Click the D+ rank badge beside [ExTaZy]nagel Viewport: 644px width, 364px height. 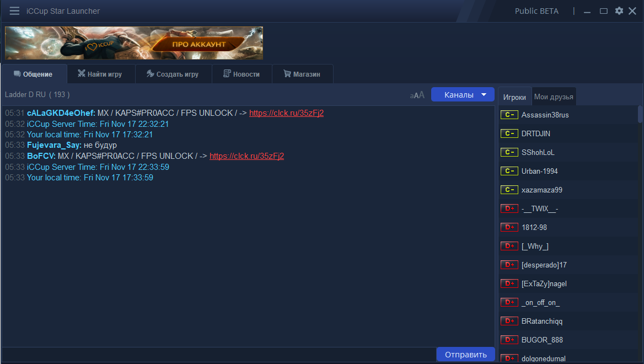pyautogui.click(x=509, y=283)
